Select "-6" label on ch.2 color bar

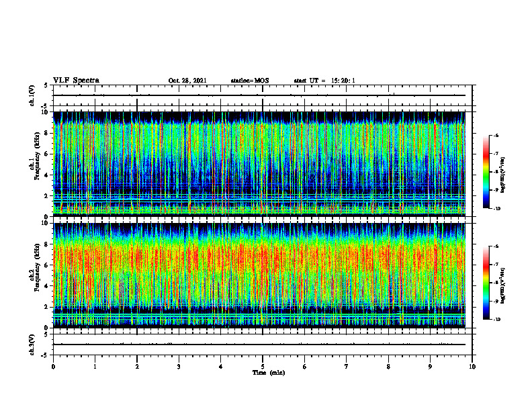pos(496,246)
